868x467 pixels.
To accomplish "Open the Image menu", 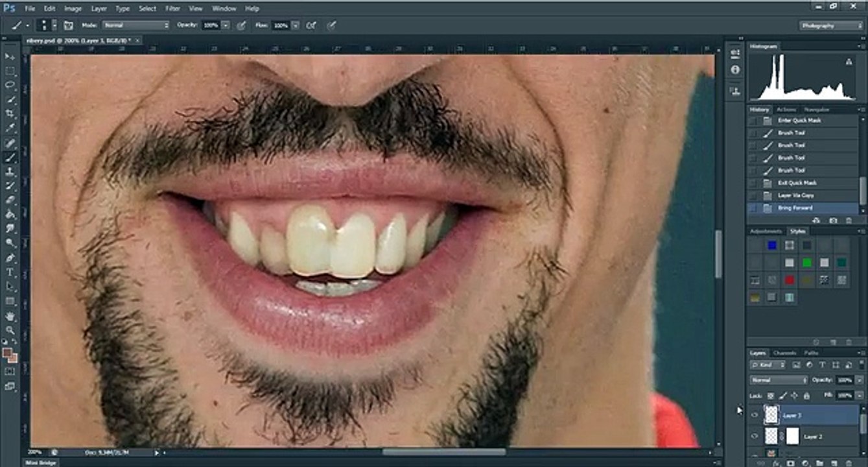I will point(73,8).
